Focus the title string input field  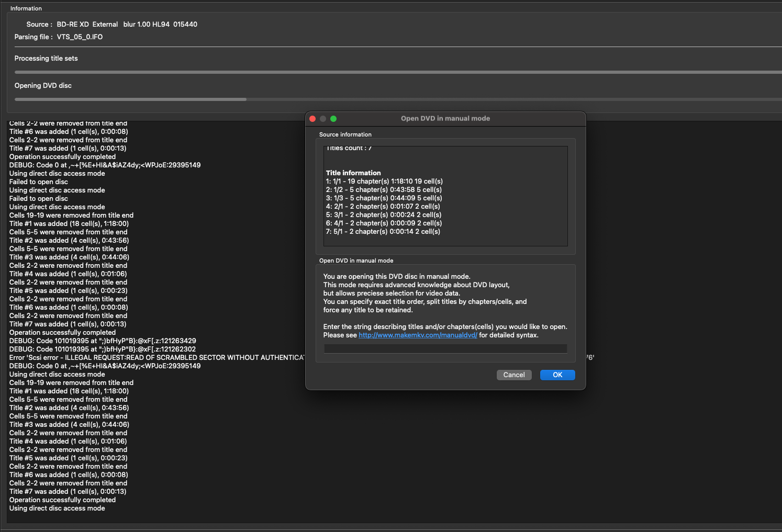pos(445,348)
